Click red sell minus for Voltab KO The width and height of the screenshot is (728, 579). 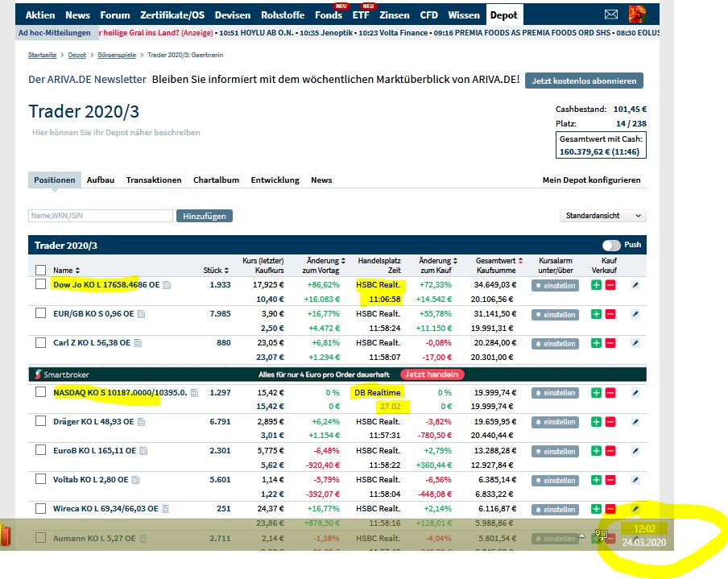pos(610,480)
